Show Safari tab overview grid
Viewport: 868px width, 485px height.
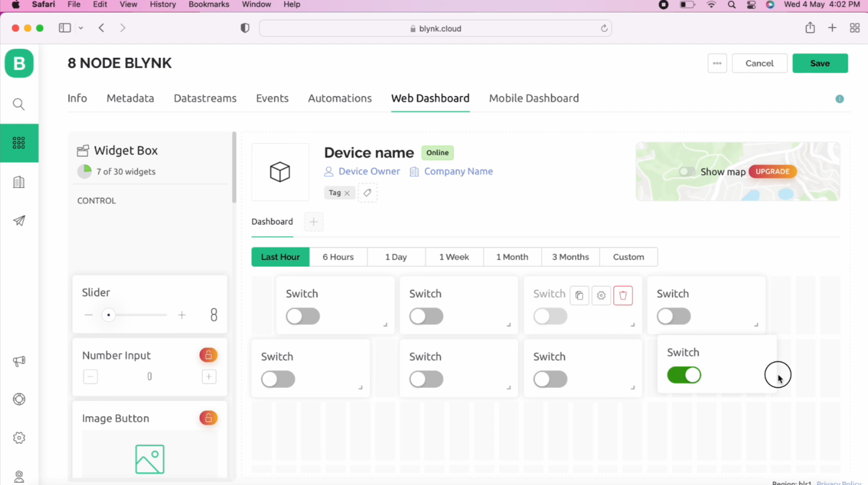(x=855, y=28)
